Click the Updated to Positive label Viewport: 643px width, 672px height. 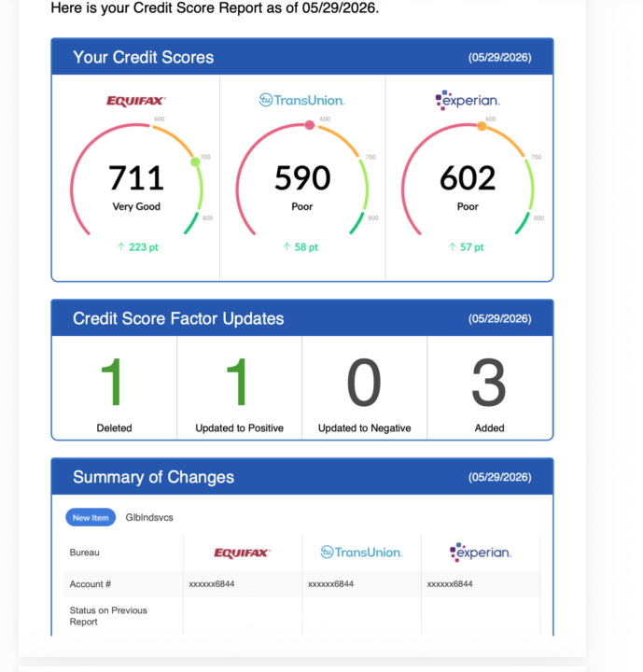click(x=239, y=428)
